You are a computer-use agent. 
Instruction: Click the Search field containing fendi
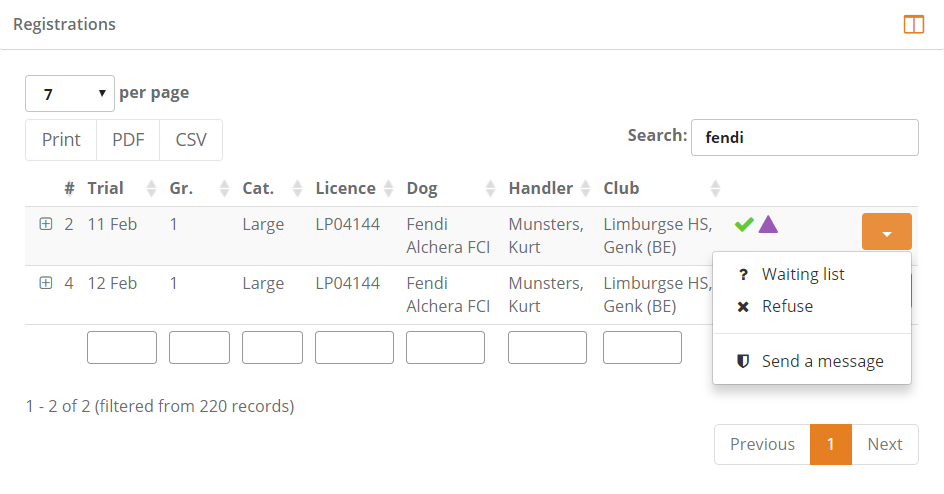pos(804,138)
